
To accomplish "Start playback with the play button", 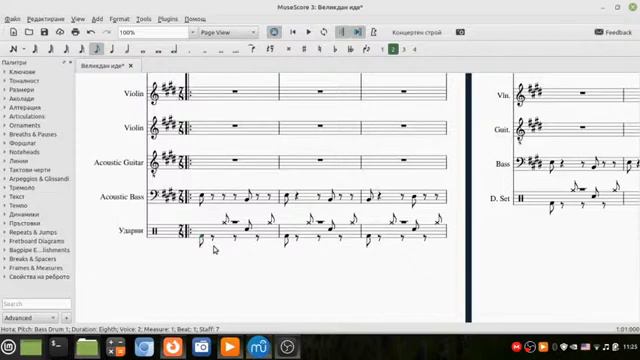I will 308,32.
